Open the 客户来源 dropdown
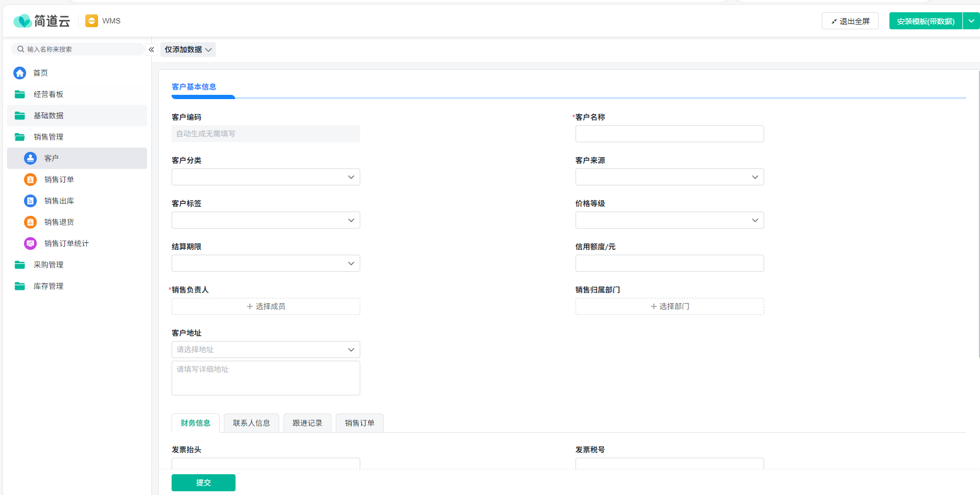Screen dimensions: 980x495 (x=669, y=177)
